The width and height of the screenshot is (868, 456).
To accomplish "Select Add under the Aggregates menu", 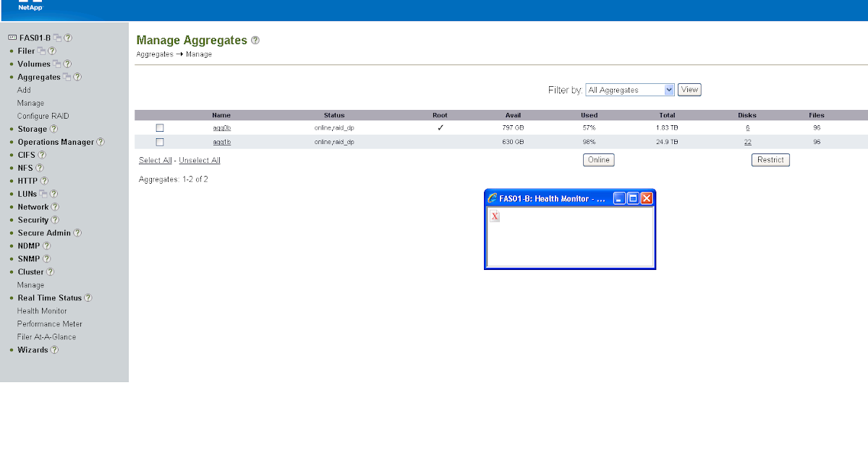I will point(23,90).
